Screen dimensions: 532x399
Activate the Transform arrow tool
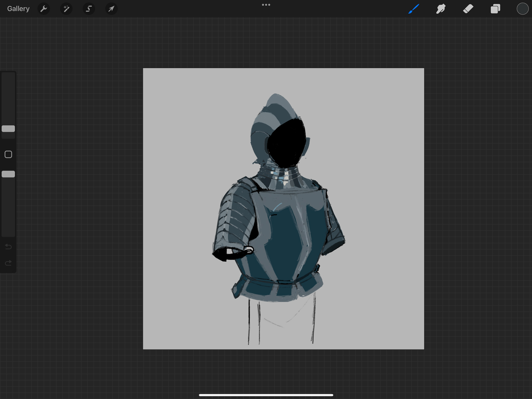click(111, 9)
